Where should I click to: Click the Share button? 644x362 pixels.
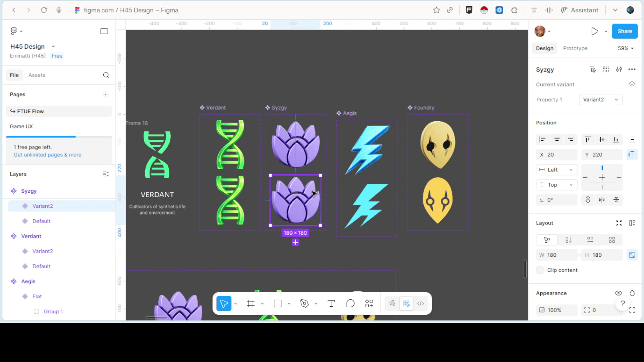625,31
